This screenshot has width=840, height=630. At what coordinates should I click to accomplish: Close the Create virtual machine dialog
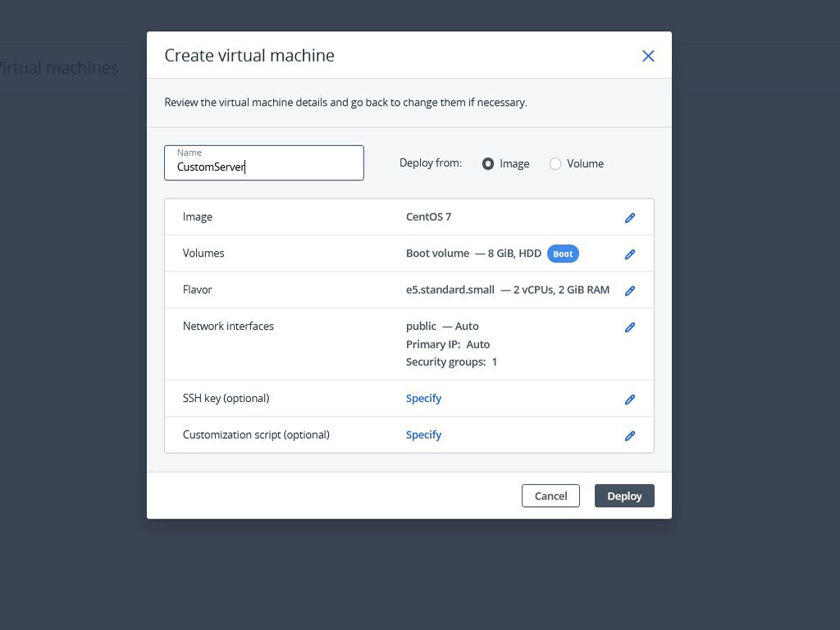click(648, 56)
